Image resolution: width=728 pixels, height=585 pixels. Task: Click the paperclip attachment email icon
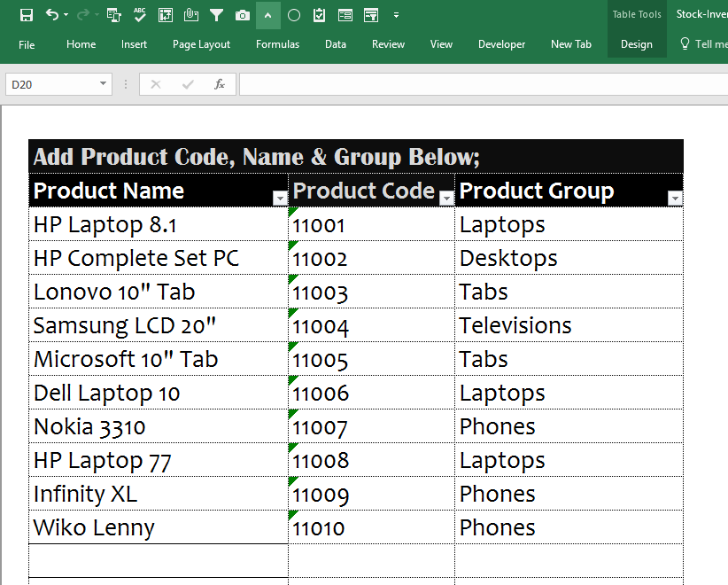pos(190,15)
